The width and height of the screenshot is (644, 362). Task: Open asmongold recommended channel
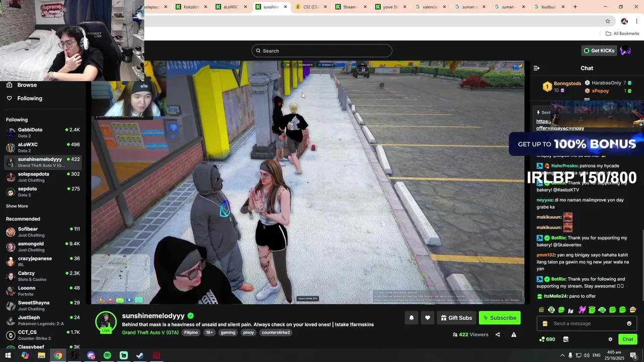point(43,247)
